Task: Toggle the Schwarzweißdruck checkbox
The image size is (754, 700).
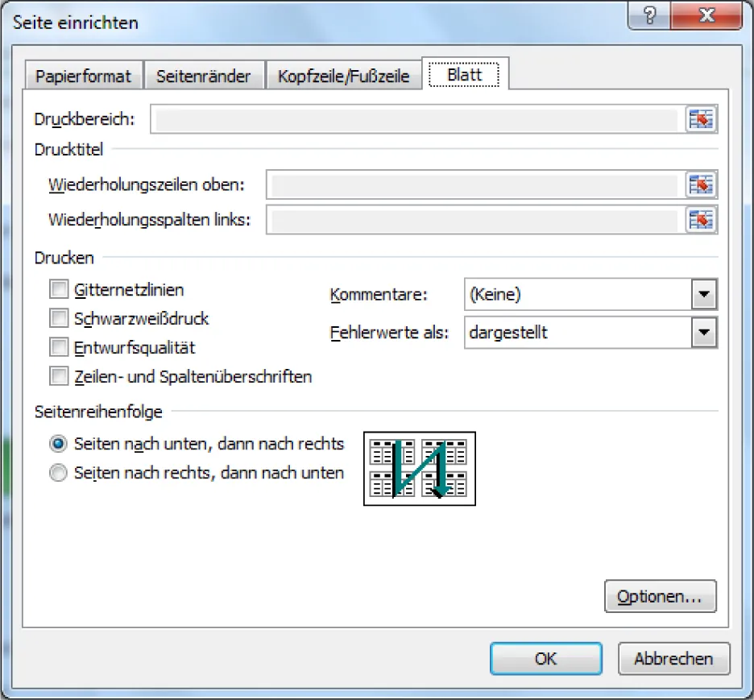Action: point(59,318)
